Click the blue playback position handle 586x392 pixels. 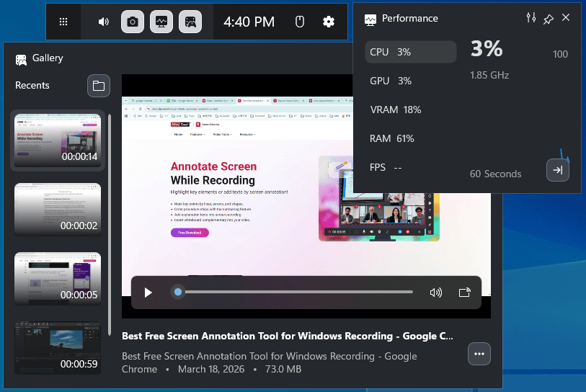pyautogui.click(x=178, y=292)
